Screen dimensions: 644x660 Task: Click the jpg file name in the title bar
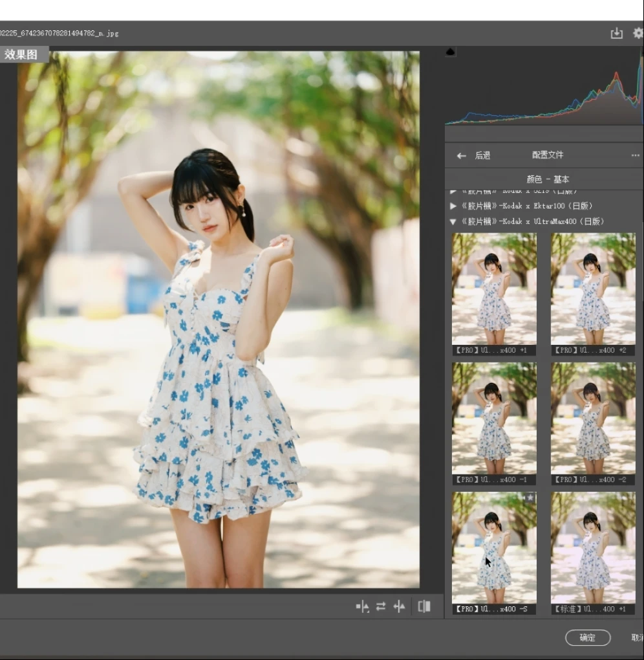pos(59,33)
